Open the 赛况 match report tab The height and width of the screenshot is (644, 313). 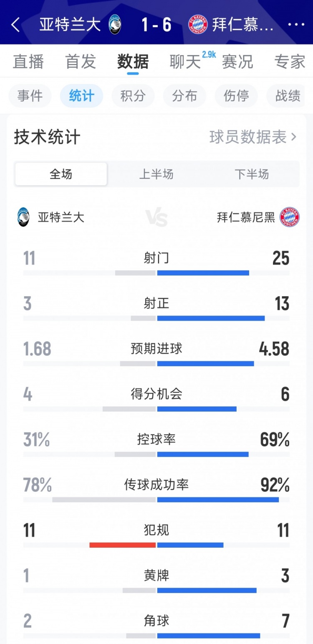pyautogui.click(x=237, y=62)
